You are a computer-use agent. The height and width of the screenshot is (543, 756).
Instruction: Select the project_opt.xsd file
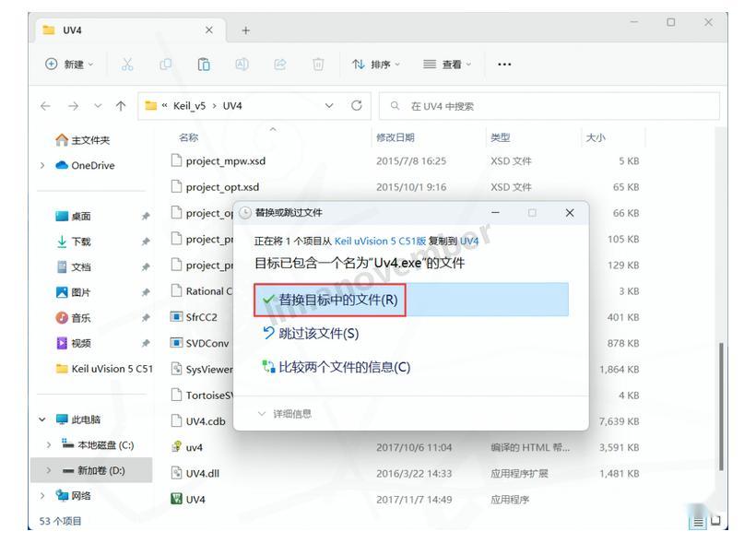(x=222, y=187)
